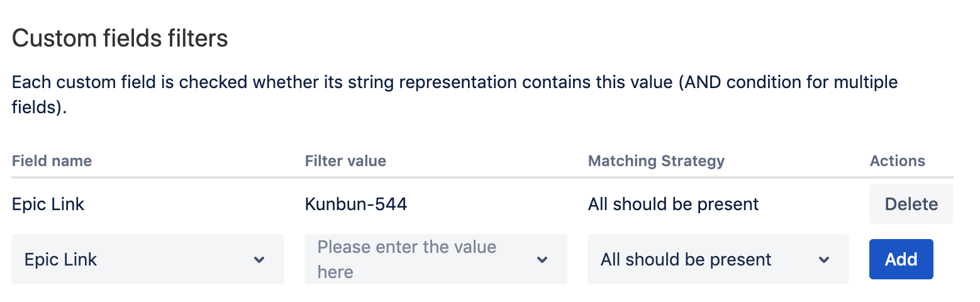Click the 'Please enter the value here' placeholder

click(407, 259)
